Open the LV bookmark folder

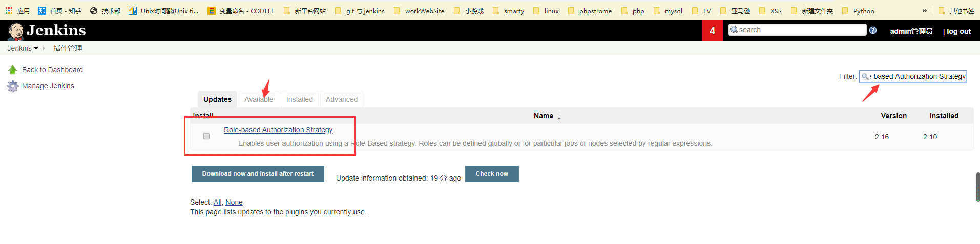point(701,11)
